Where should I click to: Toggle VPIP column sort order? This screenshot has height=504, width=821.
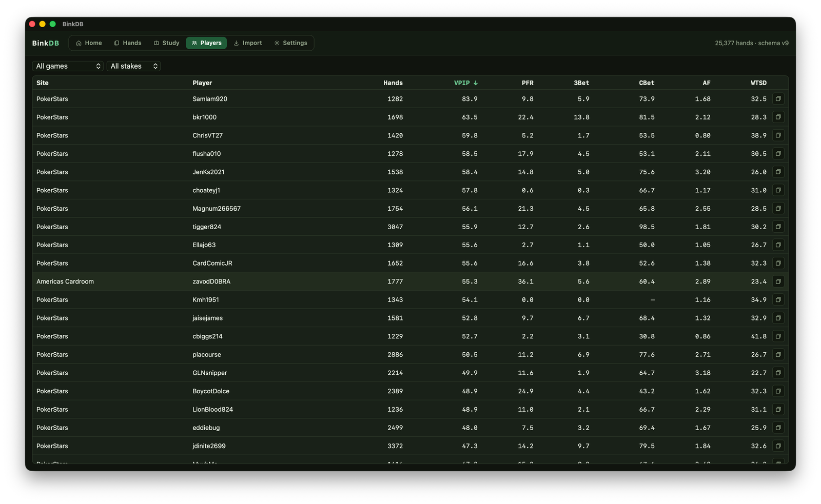click(466, 83)
